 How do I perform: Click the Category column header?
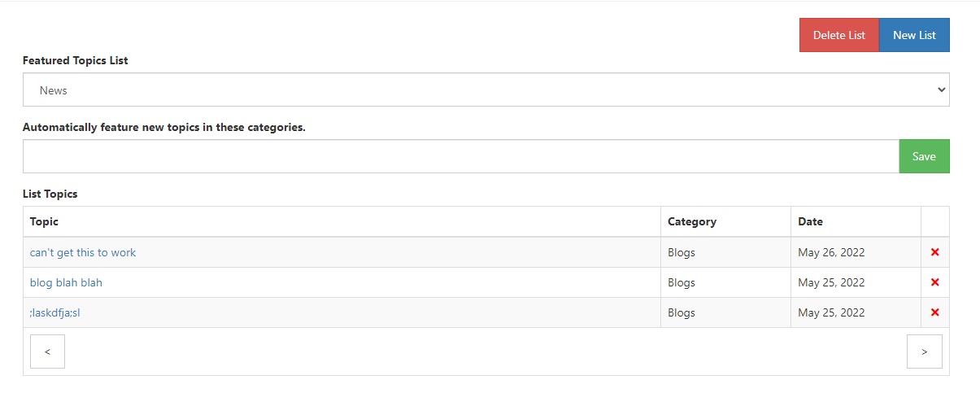692,221
